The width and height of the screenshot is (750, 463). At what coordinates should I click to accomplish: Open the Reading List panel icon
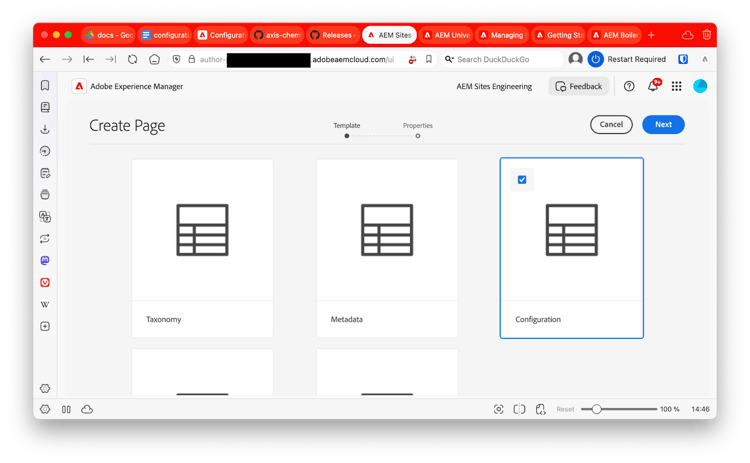[x=45, y=107]
